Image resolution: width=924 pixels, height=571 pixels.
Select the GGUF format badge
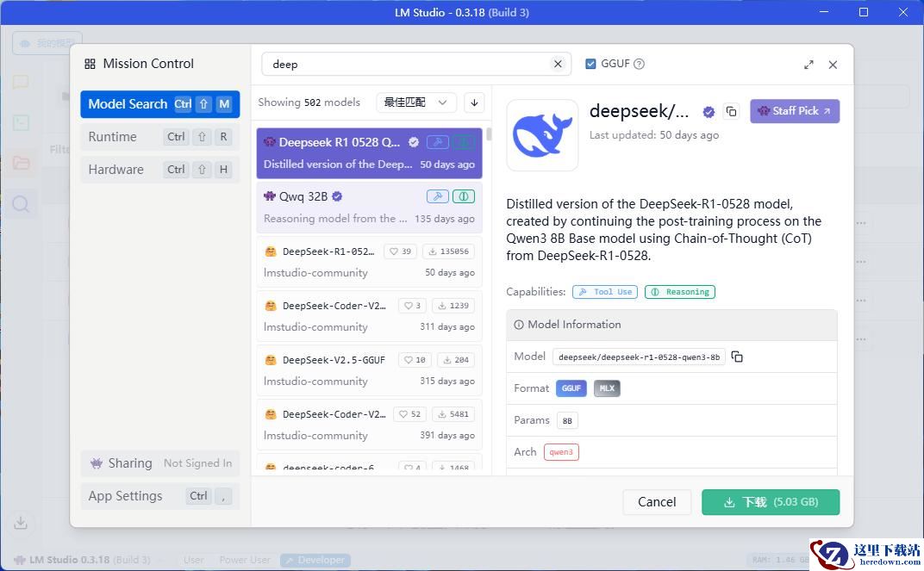(571, 388)
